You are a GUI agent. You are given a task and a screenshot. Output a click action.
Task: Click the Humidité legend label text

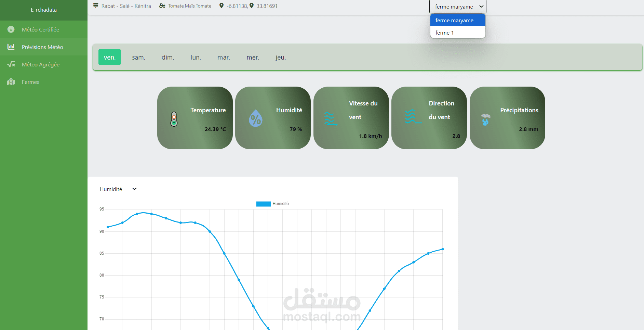(281, 204)
